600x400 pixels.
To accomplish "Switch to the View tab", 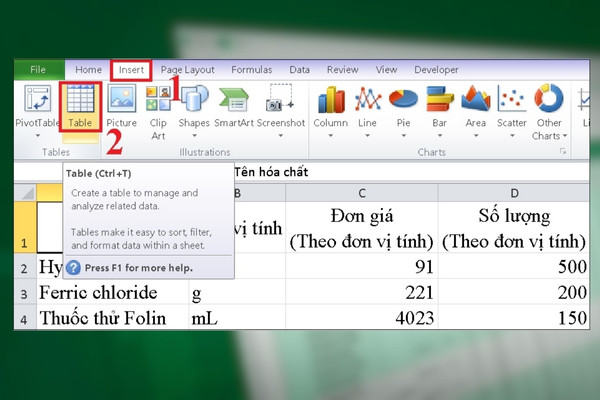I will tap(386, 70).
